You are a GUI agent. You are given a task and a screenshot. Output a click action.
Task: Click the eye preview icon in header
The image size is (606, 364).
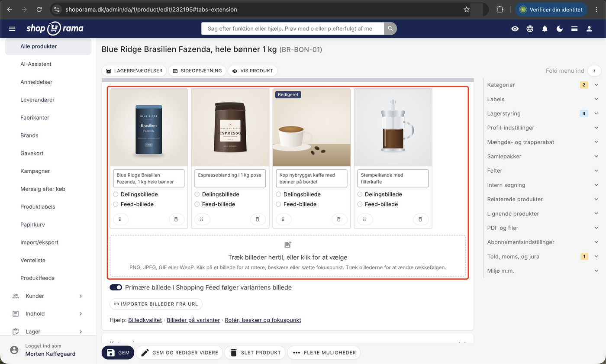(x=515, y=29)
